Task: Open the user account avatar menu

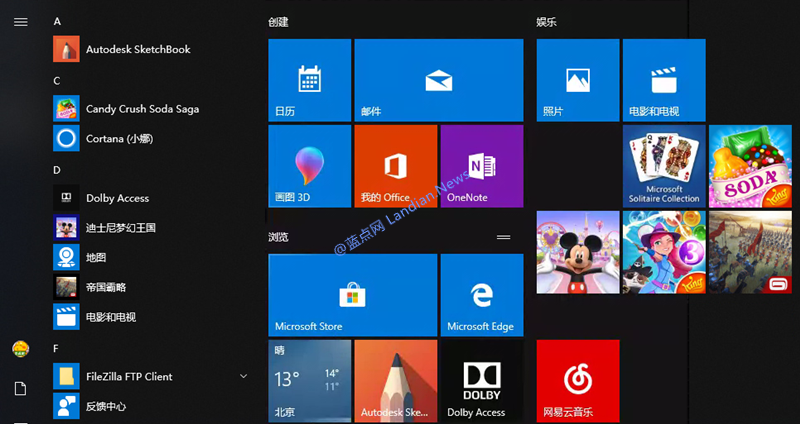Action: tap(20, 349)
